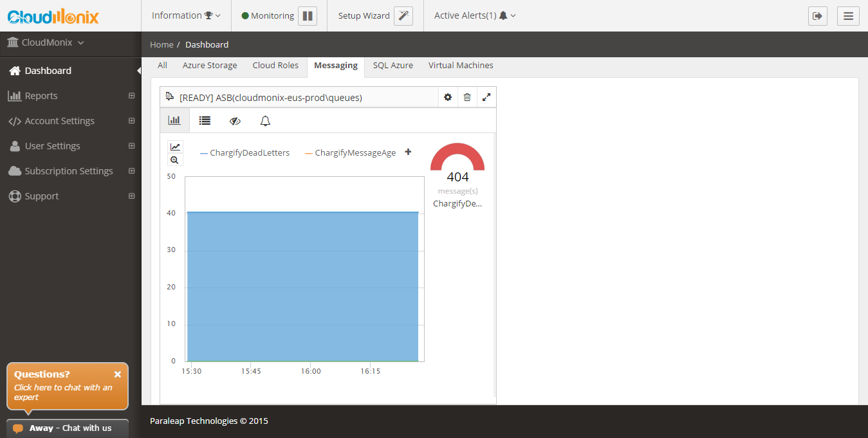Viewport: 868px width, 438px height.
Task: Switch to the Cloud Roles tab
Action: [275, 66]
